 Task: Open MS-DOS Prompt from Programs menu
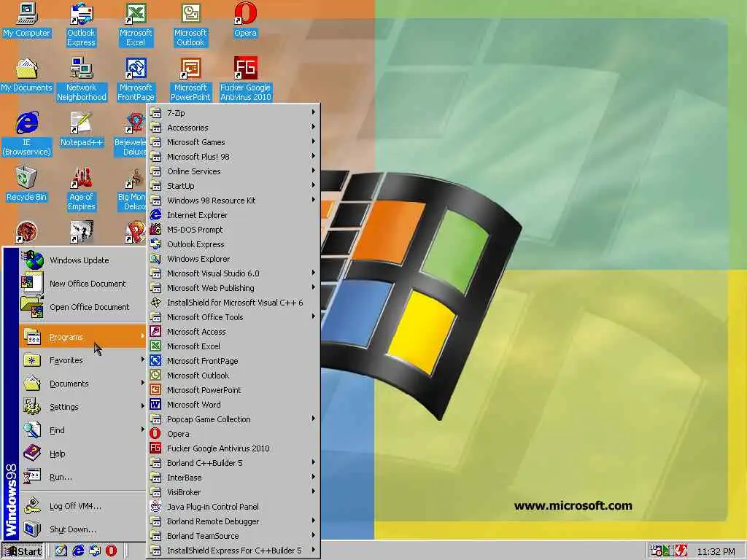pos(233,230)
